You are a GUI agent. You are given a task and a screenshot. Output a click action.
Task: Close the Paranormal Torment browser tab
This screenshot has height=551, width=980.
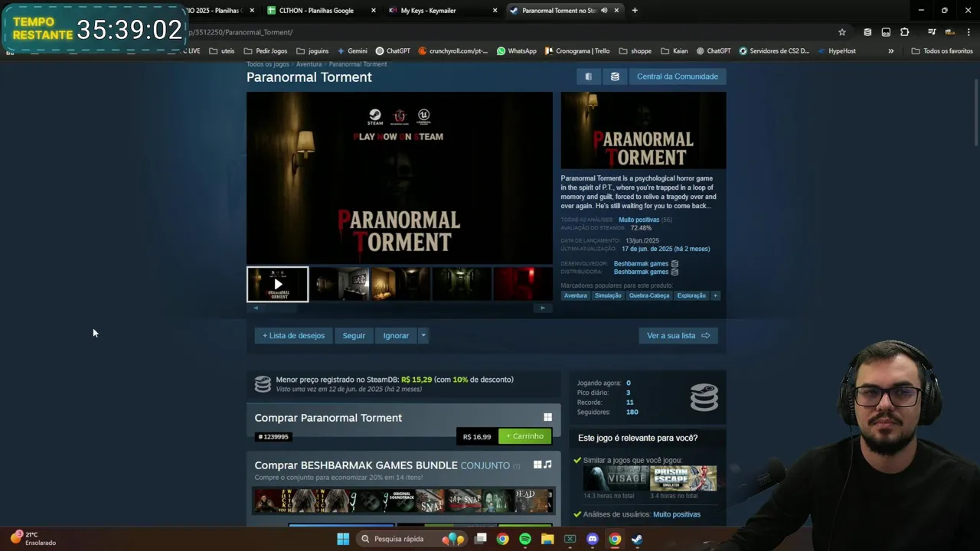coord(616,11)
